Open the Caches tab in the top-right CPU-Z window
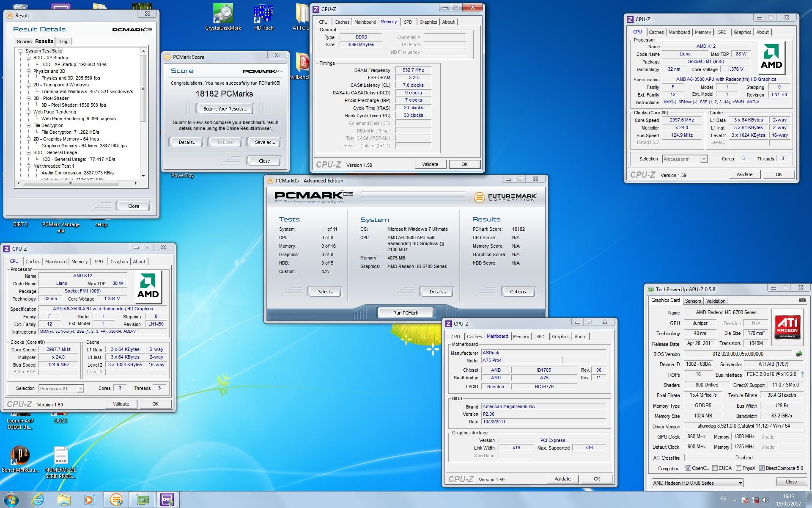Image resolution: width=812 pixels, height=508 pixels. click(656, 32)
